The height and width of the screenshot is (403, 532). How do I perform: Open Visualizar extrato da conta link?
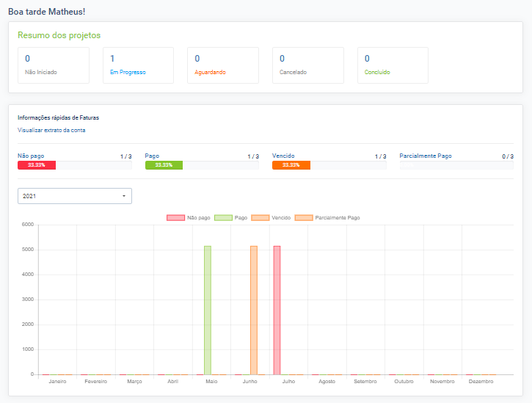click(51, 130)
